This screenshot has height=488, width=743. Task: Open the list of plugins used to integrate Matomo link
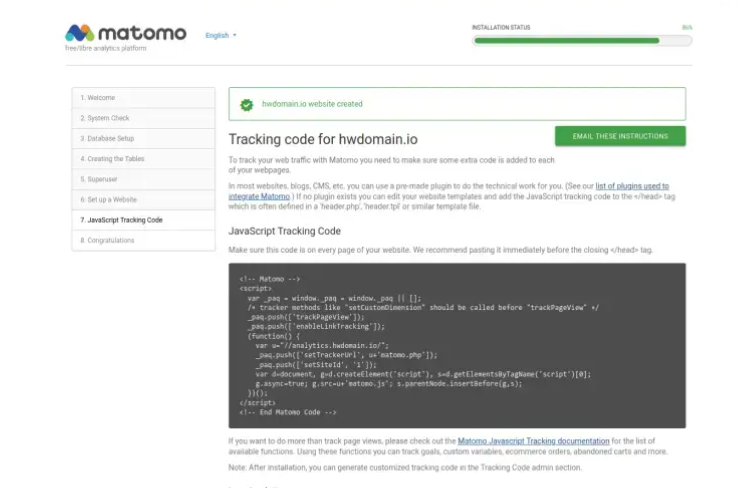tap(632, 186)
